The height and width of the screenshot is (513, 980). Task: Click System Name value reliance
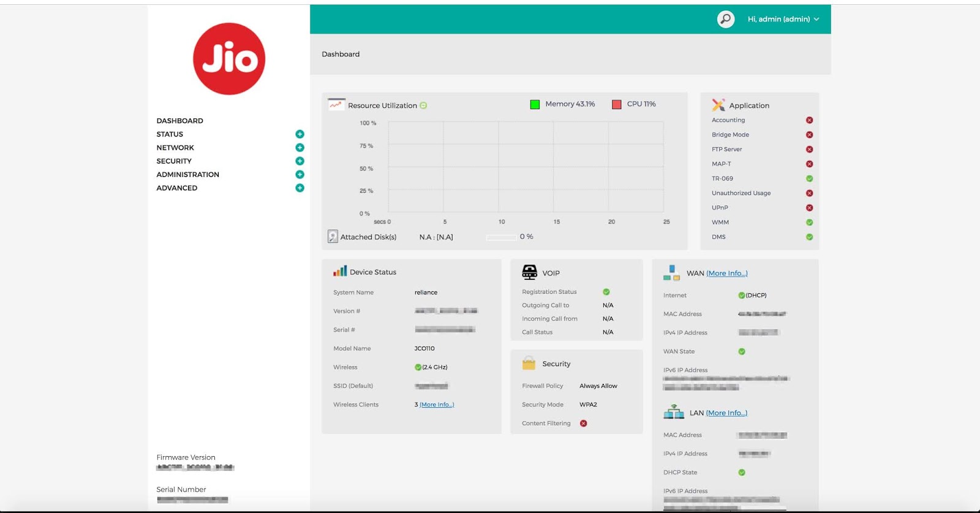426,293
